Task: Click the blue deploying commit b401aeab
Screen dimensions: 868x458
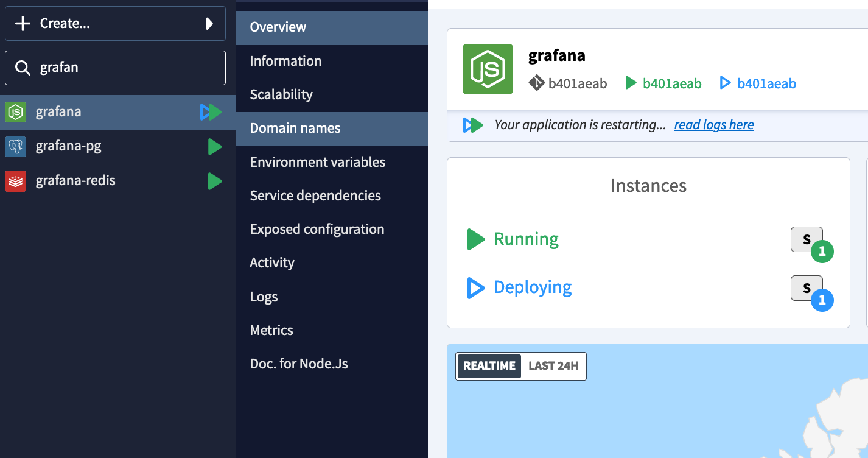Action: (767, 83)
